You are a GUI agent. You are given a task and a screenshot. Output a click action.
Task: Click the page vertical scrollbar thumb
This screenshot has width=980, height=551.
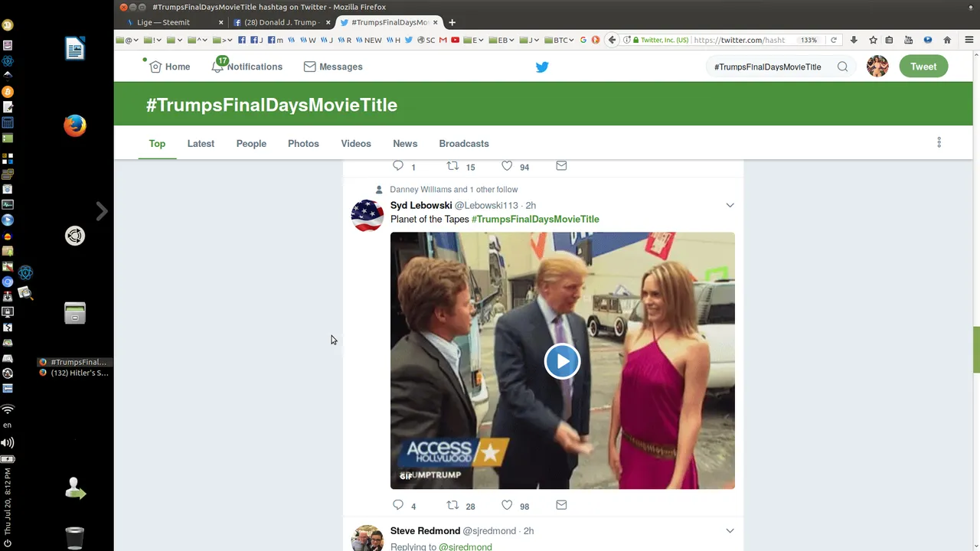[976, 350]
